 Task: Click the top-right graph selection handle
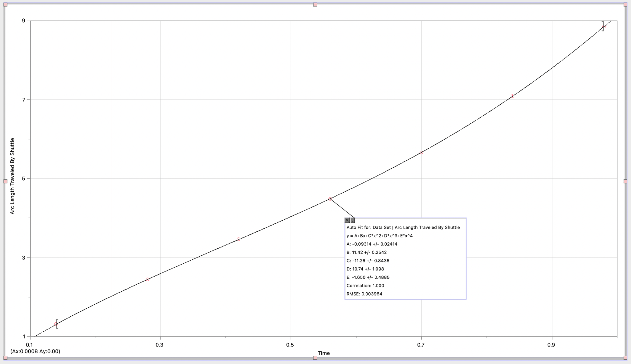pos(625,5)
